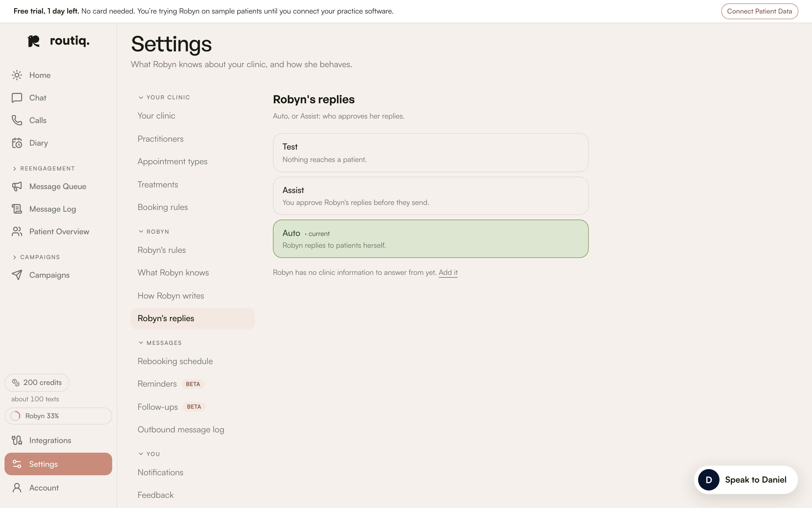The width and height of the screenshot is (812, 508).
Task: Click the Message Log scroll icon
Action: 17,209
